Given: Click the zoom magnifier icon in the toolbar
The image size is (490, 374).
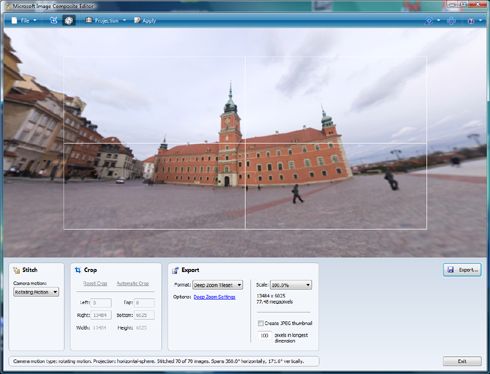Looking at the screenshot, I should pyautogui.click(x=429, y=21).
